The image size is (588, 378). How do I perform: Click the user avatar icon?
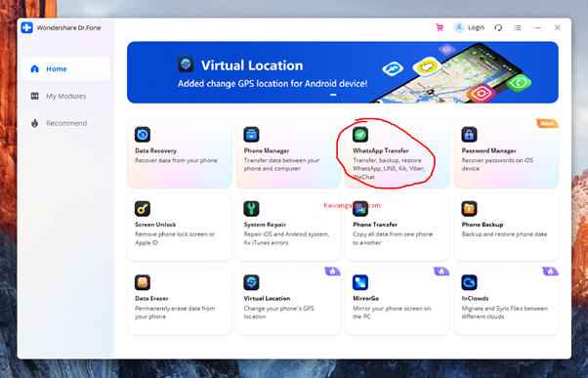(x=459, y=27)
